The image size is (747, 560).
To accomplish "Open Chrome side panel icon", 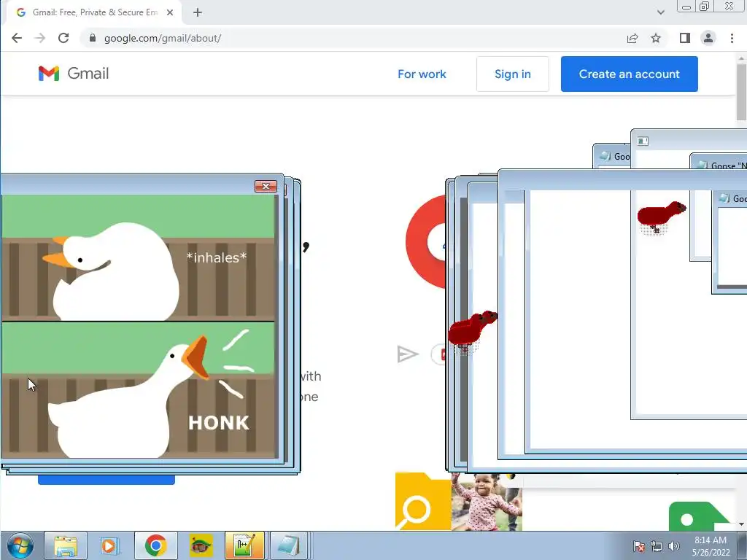I will (684, 38).
